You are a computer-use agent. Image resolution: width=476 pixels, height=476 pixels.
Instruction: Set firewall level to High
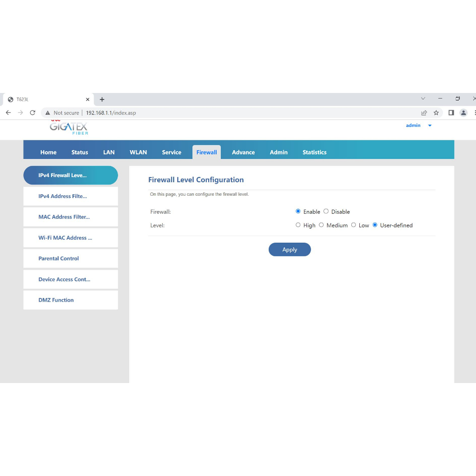point(298,225)
